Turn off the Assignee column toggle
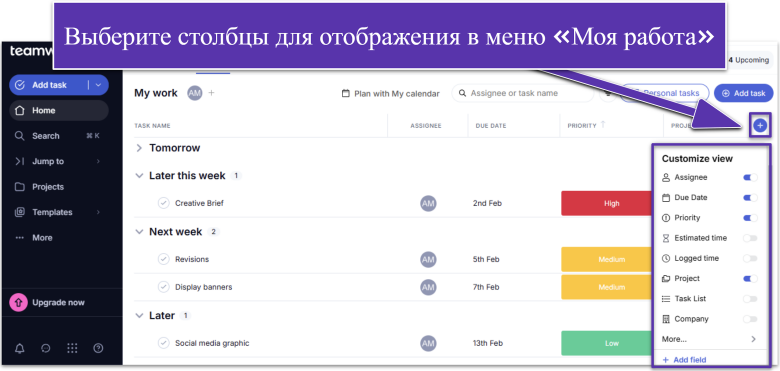The height and width of the screenshot is (371, 780). tap(750, 178)
